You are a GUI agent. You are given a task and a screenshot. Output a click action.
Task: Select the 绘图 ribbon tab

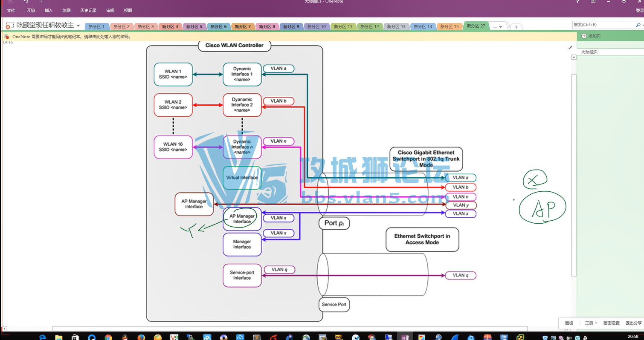pos(67,10)
